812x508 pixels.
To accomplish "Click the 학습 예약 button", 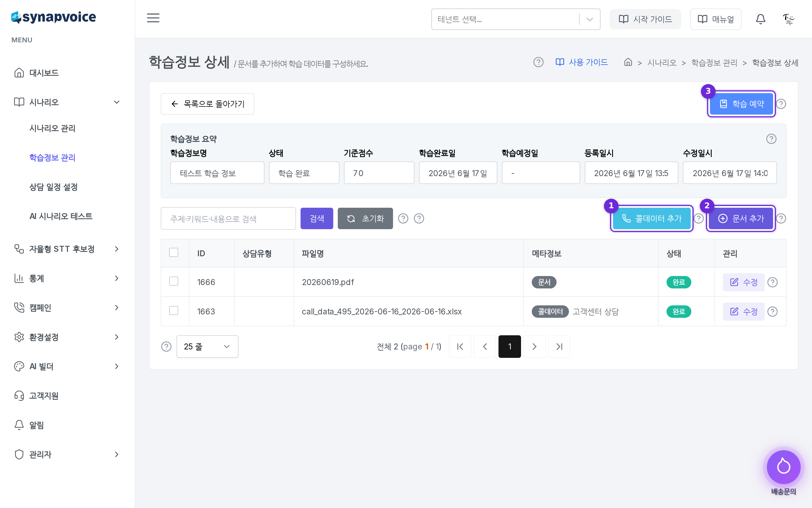I will (741, 104).
